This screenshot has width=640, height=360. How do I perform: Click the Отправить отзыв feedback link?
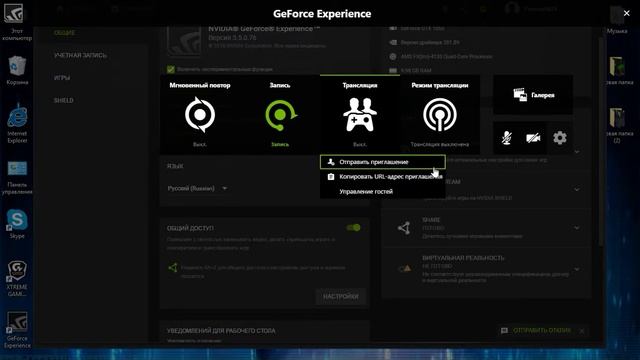point(541,330)
